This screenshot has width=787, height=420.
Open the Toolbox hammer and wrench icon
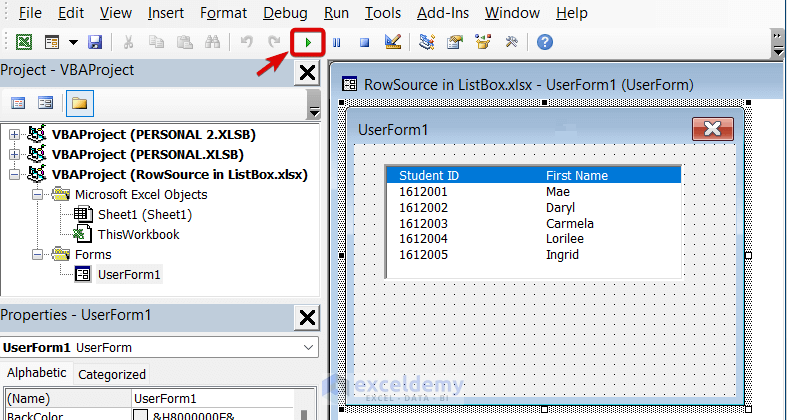click(511, 42)
